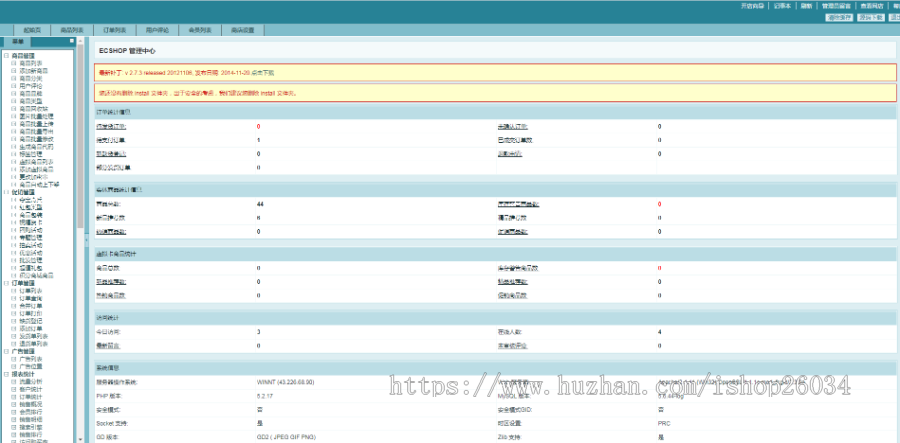Open the 开店向导 top link

click(752, 6)
